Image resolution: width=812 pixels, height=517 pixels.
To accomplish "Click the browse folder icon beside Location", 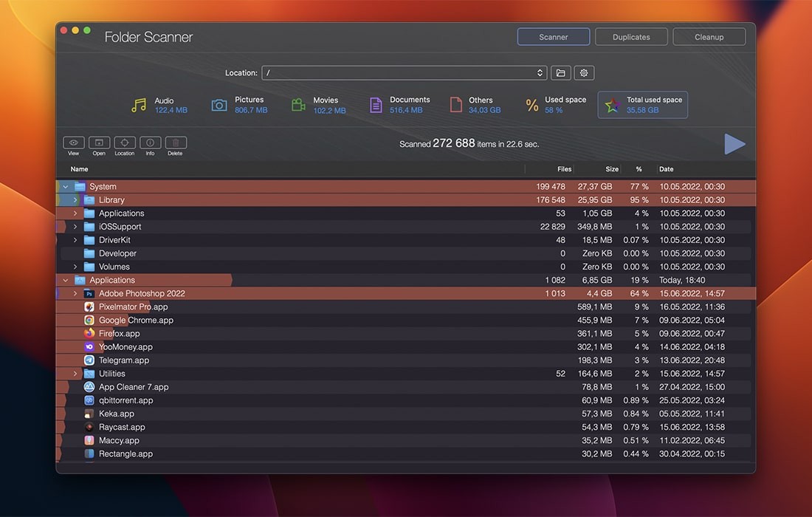I will [x=561, y=73].
